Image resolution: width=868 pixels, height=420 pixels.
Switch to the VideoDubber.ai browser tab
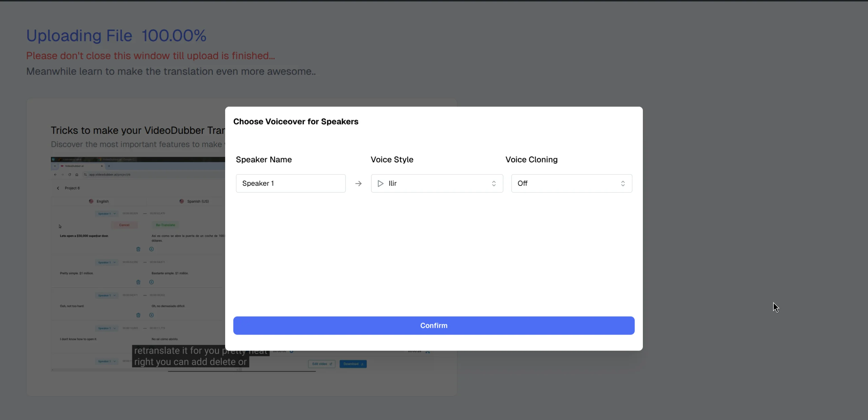75,166
